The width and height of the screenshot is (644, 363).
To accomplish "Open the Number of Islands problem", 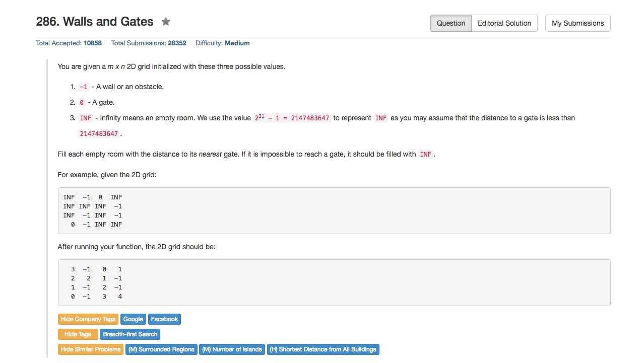I will (232, 349).
